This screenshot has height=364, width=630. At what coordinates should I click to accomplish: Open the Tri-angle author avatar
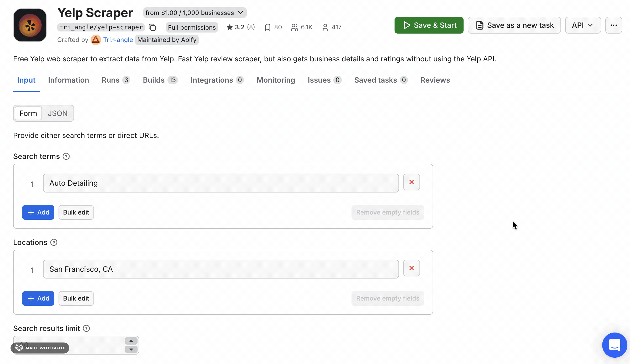[x=96, y=40]
